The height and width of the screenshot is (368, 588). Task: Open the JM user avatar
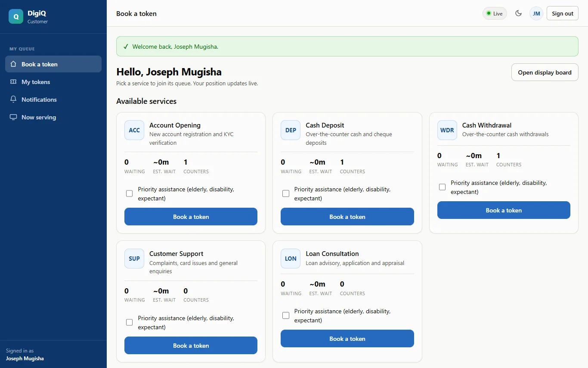pyautogui.click(x=536, y=13)
